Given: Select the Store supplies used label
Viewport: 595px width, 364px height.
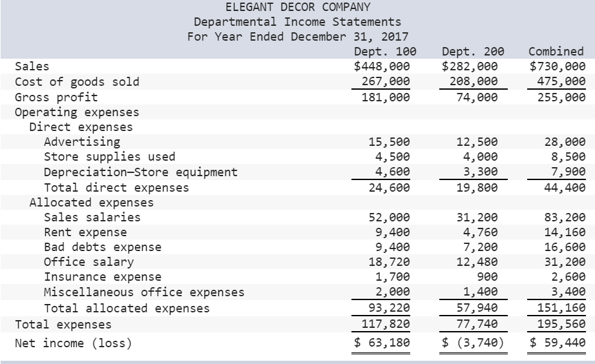Looking at the screenshot, I should pos(110,157).
